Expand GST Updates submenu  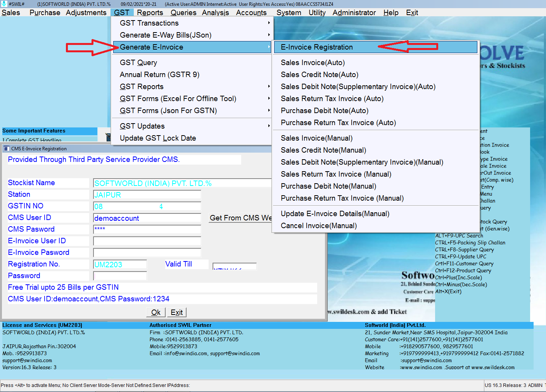click(x=192, y=126)
